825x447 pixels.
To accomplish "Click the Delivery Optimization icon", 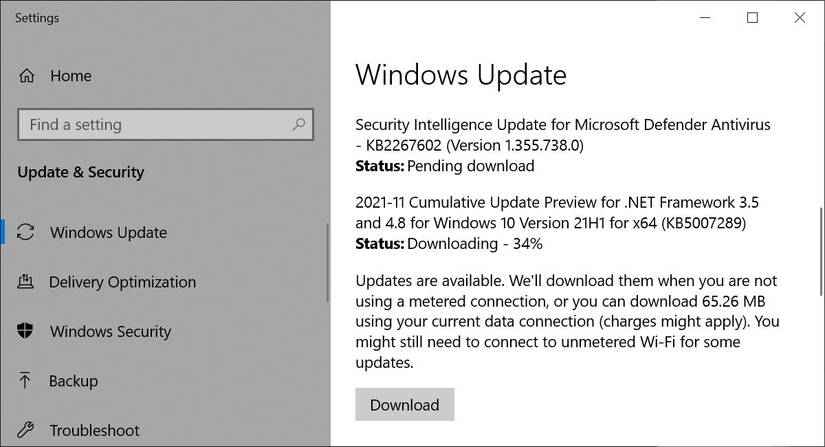I will tap(27, 282).
